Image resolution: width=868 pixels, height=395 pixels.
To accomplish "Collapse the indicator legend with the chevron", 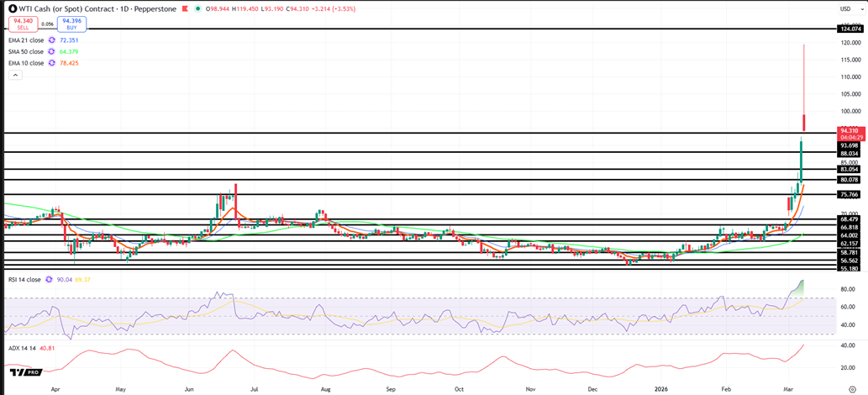I will pos(15,75).
